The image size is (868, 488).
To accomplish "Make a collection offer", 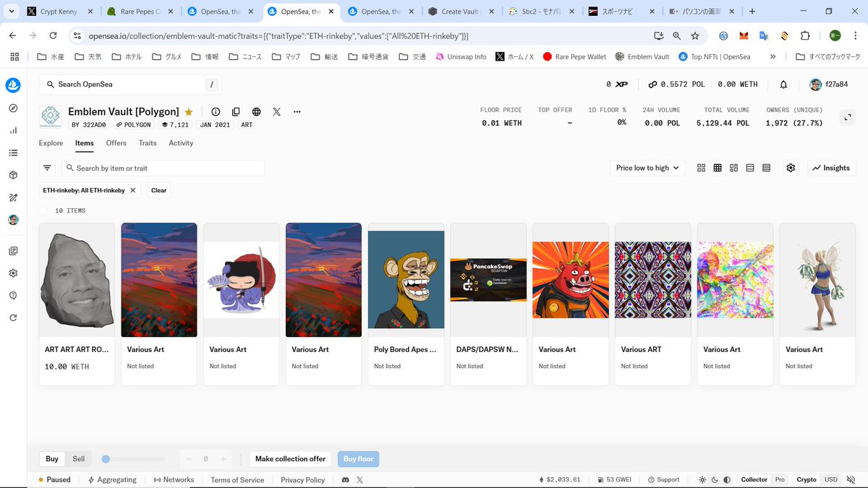I will click(x=291, y=459).
